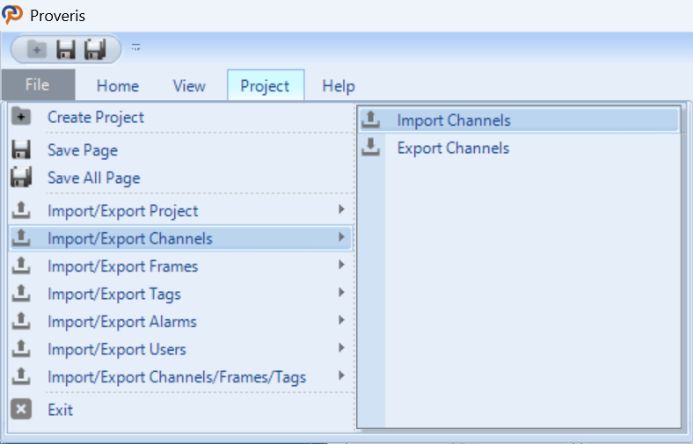
Task: Switch to the View ribbon tab
Action: (x=189, y=86)
